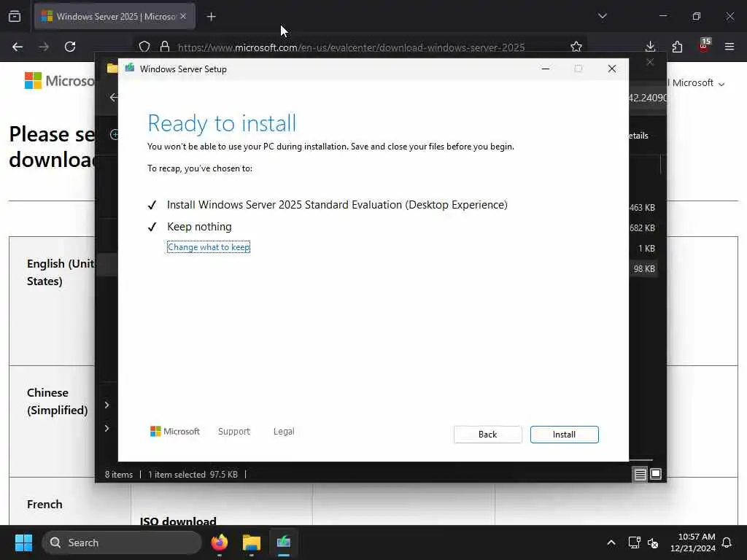Restore down the Firefox window

pyautogui.click(x=697, y=16)
